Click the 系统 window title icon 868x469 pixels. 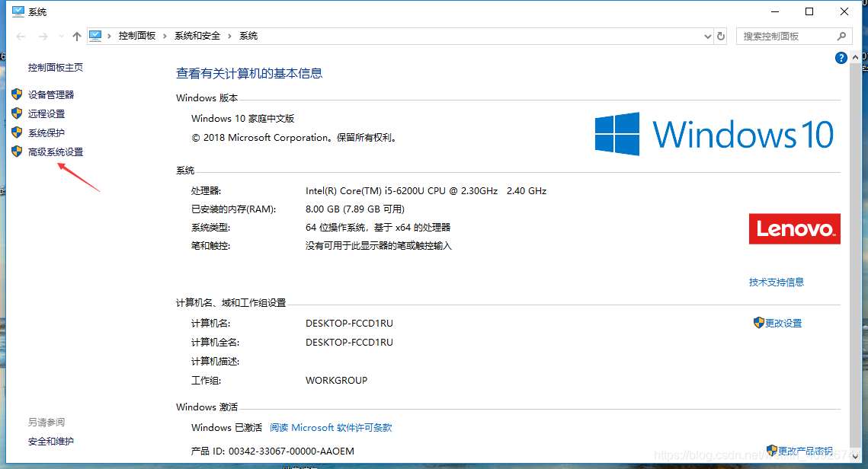point(18,11)
